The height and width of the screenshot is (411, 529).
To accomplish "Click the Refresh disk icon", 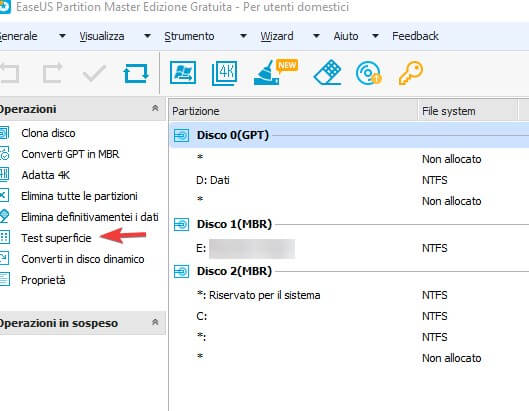I will 136,73.
